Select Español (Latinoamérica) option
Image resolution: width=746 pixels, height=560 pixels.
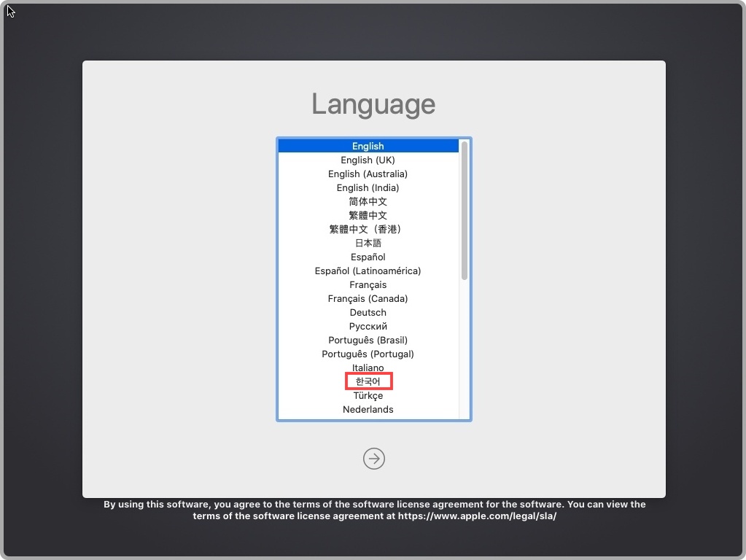point(368,271)
